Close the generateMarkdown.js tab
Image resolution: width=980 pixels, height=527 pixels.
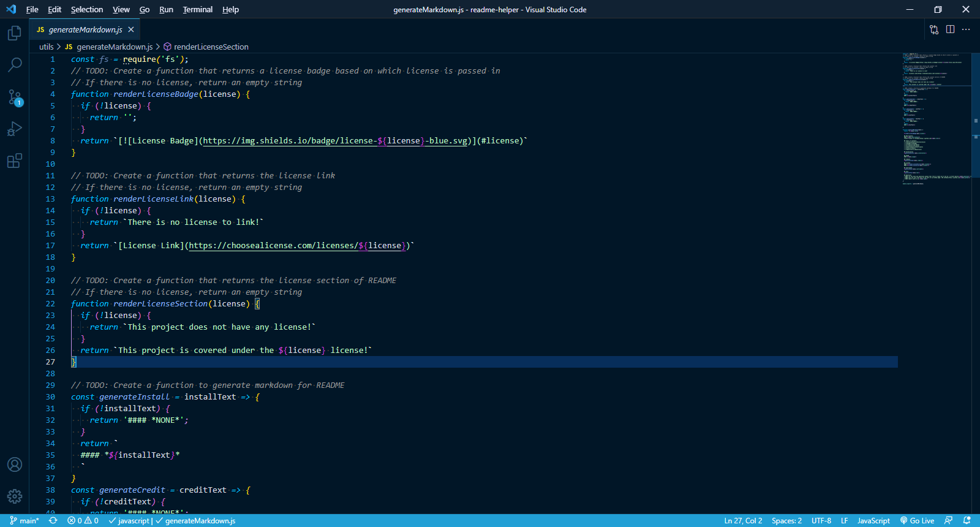(131, 29)
